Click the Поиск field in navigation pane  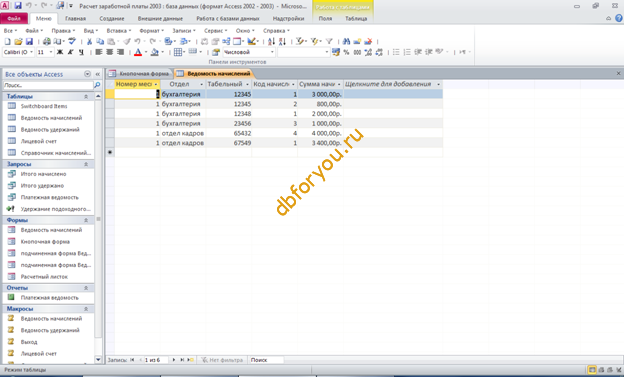[48, 85]
